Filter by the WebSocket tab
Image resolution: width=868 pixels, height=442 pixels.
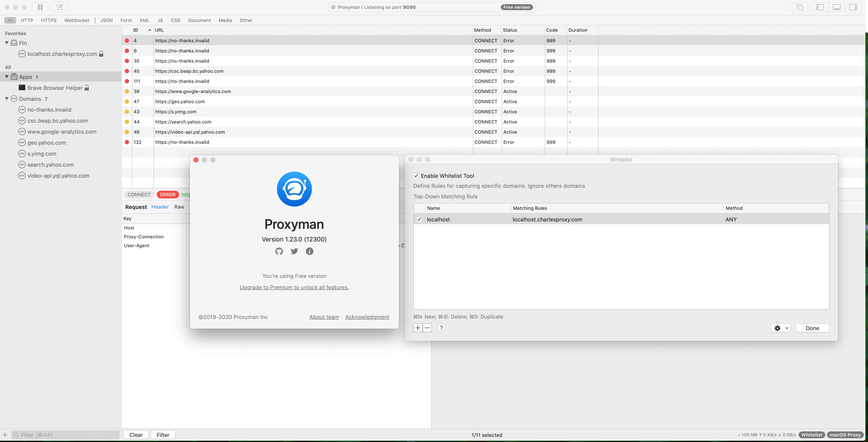[77, 20]
